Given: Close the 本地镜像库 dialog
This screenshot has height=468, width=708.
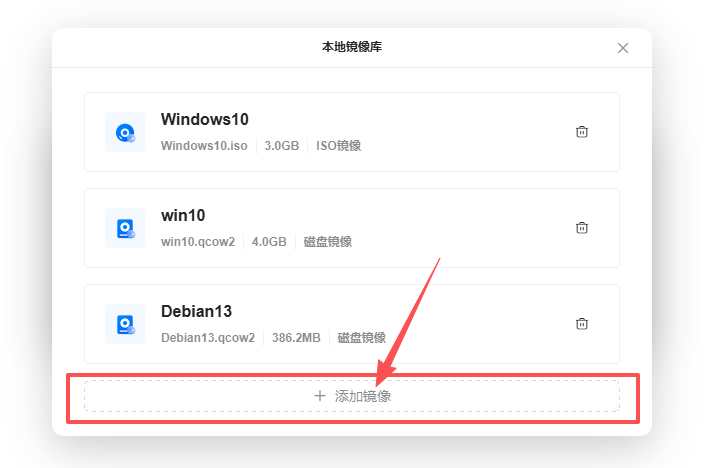Looking at the screenshot, I should tap(623, 48).
